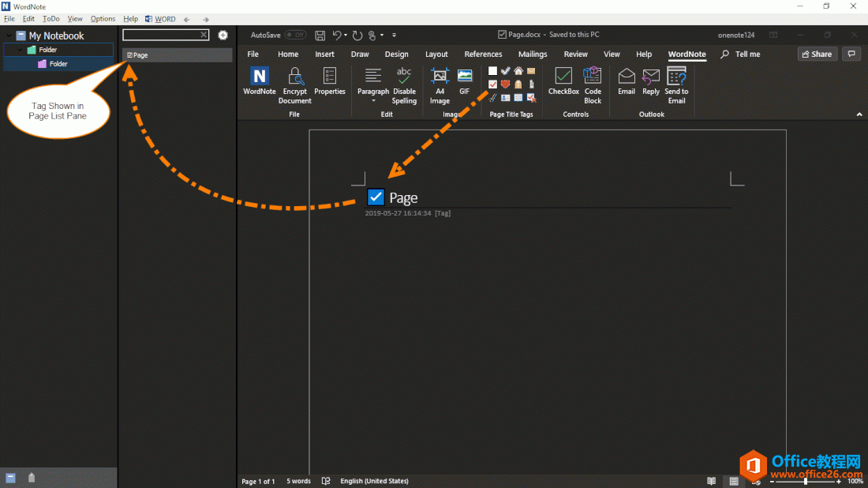
Task: Open the Undo dropdown arrow
Action: (346, 35)
